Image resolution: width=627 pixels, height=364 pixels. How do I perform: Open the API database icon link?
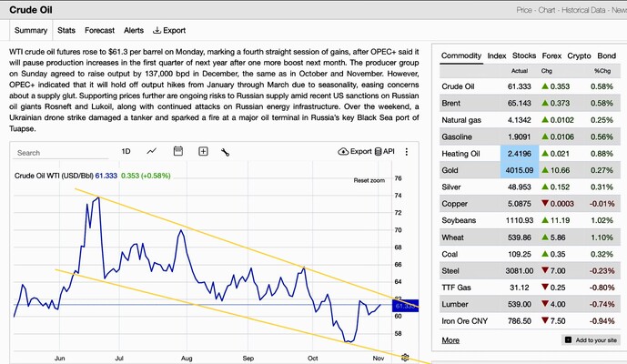(385, 151)
